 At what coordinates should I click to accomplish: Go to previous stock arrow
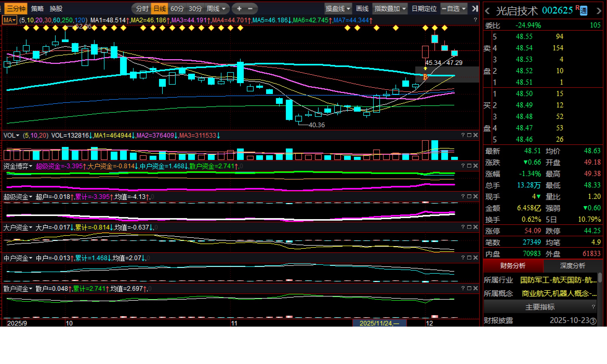coord(487,11)
